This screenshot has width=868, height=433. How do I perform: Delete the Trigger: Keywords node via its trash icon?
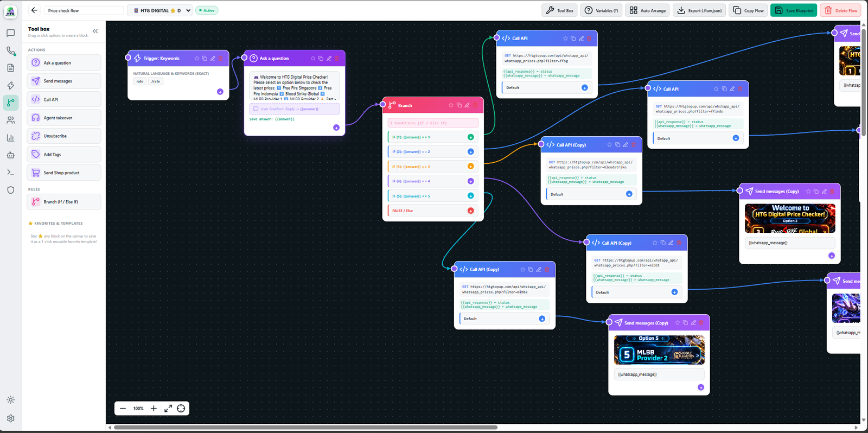pos(221,58)
